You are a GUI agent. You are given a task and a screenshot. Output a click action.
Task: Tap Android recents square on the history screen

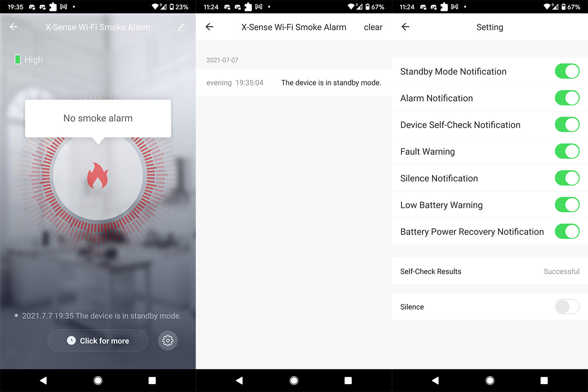click(x=348, y=380)
